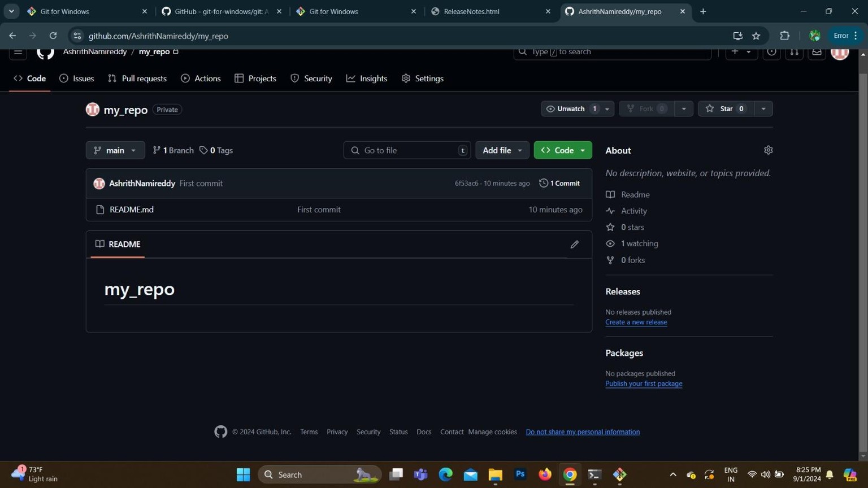Star the my_repo repository

click(x=726, y=109)
